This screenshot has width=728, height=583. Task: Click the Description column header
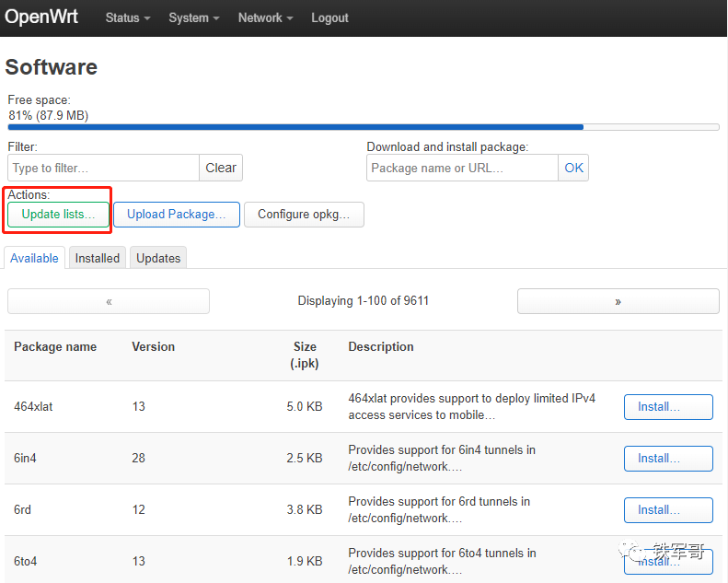381,346
